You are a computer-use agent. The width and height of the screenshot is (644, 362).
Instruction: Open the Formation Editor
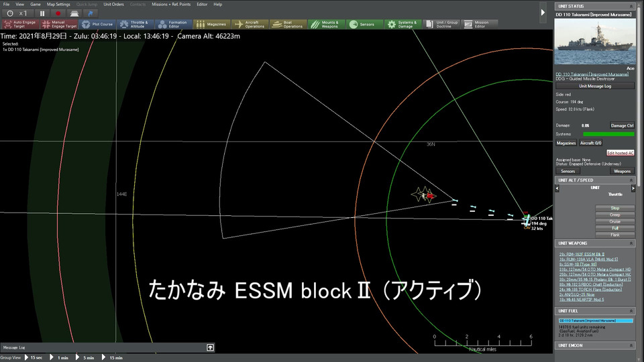(x=173, y=24)
